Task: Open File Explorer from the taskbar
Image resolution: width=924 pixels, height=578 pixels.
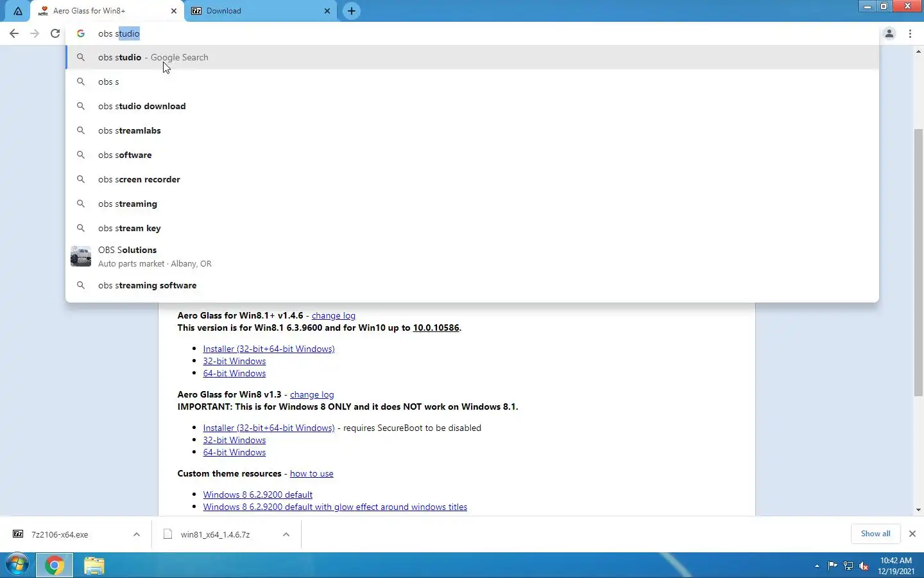Action: tap(94, 565)
